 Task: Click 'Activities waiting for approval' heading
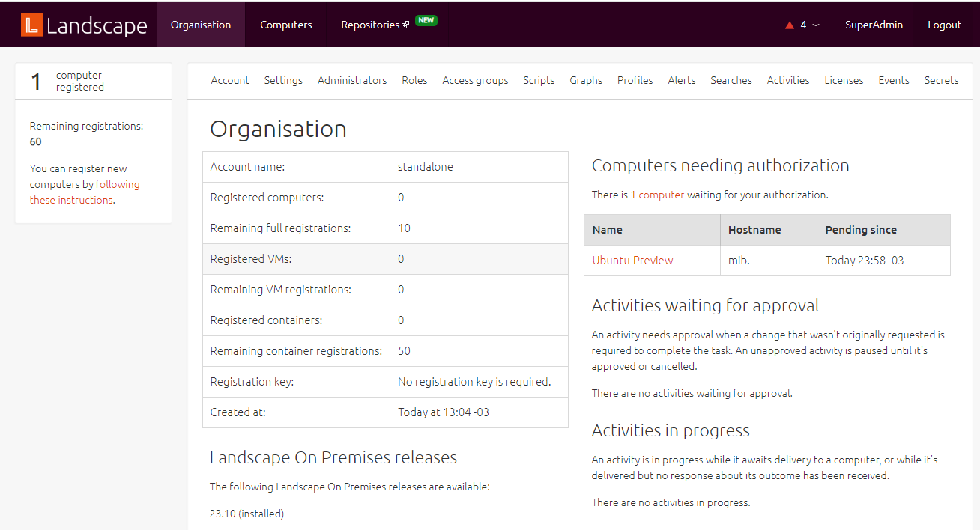705,305
